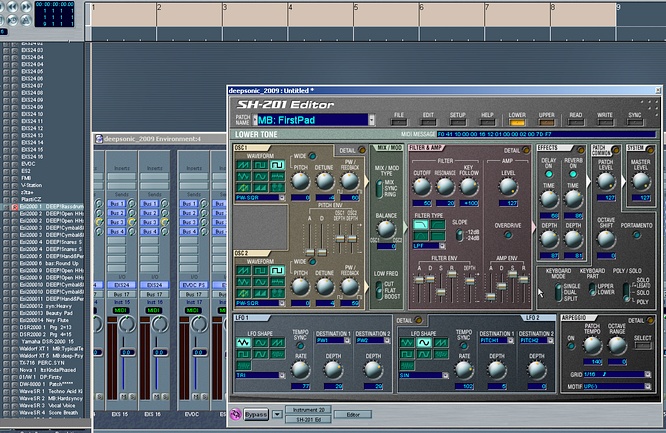Click the OCTAVE SHIFT knob
The width and height of the screenshot is (666, 433).
point(606,240)
